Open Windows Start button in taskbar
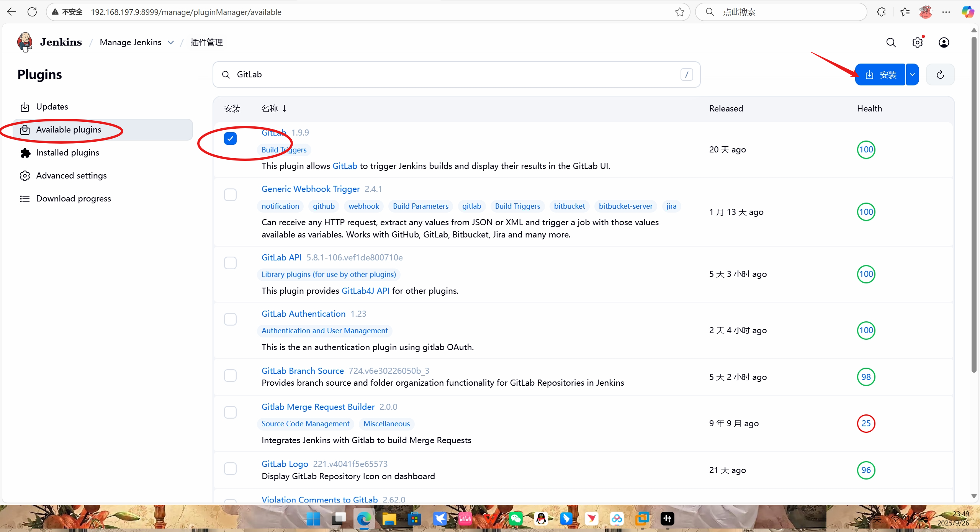Image resolution: width=980 pixels, height=532 pixels. [313, 519]
